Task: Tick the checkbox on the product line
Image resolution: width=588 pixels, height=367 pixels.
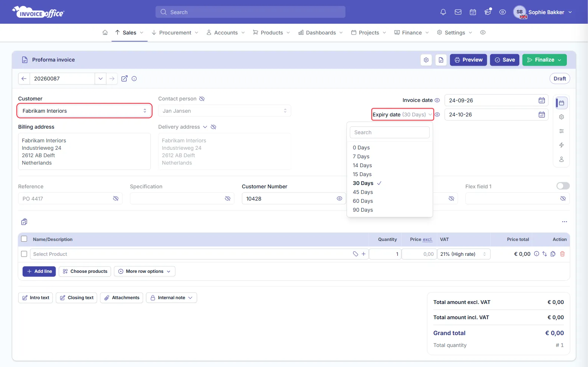Action: pyautogui.click(x=24, y=254)
